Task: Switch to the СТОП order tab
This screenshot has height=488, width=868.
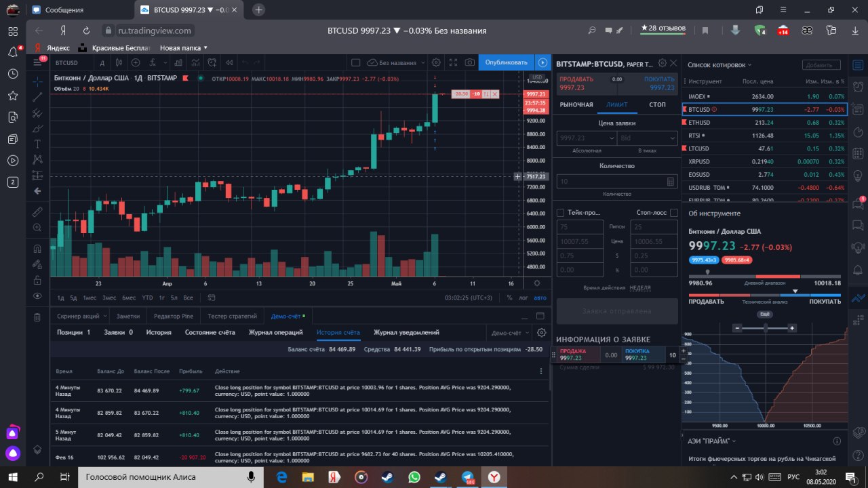Action: pyautogui.click(x=657, y=104)
